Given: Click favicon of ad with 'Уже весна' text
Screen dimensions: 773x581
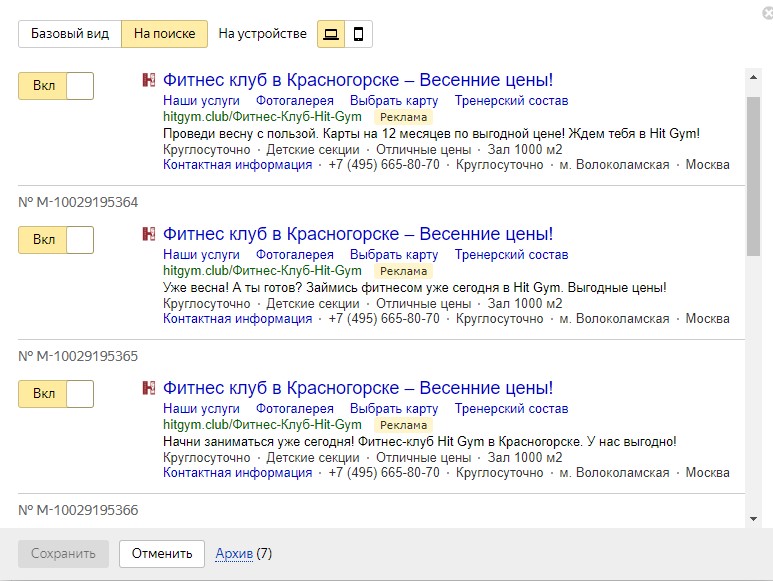Looking at the screenshot, I should tap(148, 234).
